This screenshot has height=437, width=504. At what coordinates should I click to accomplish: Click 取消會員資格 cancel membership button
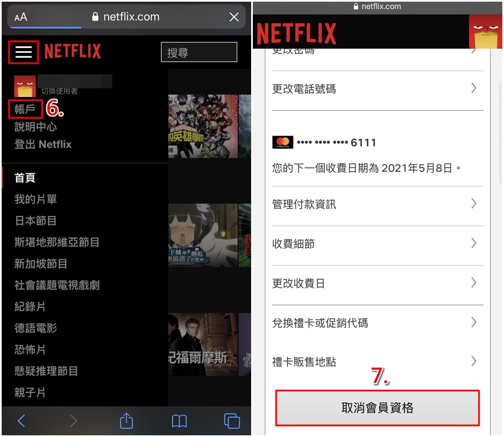[377, 408]
